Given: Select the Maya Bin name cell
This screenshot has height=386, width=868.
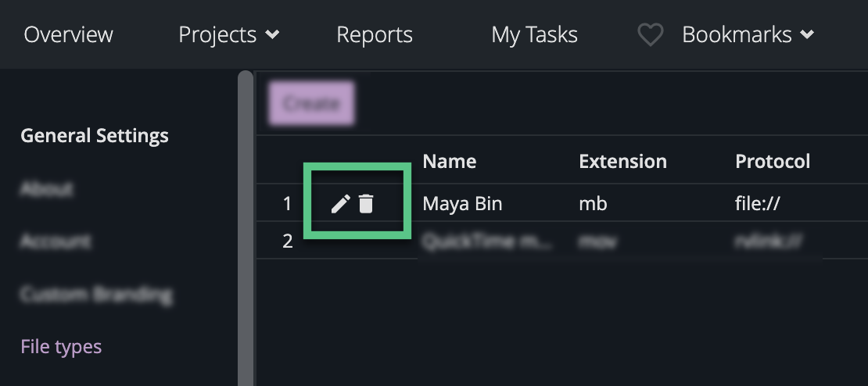Looking at the screenshot, I should click(462, 204).
